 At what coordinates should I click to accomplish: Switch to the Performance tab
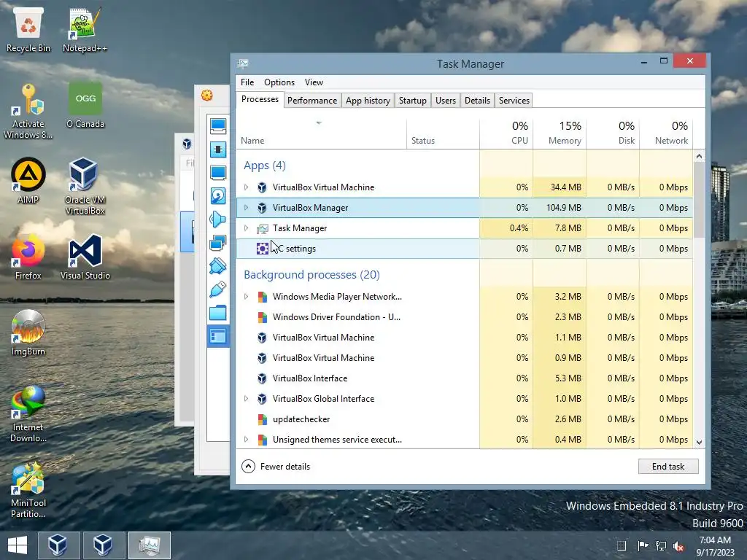coord(312,101)
